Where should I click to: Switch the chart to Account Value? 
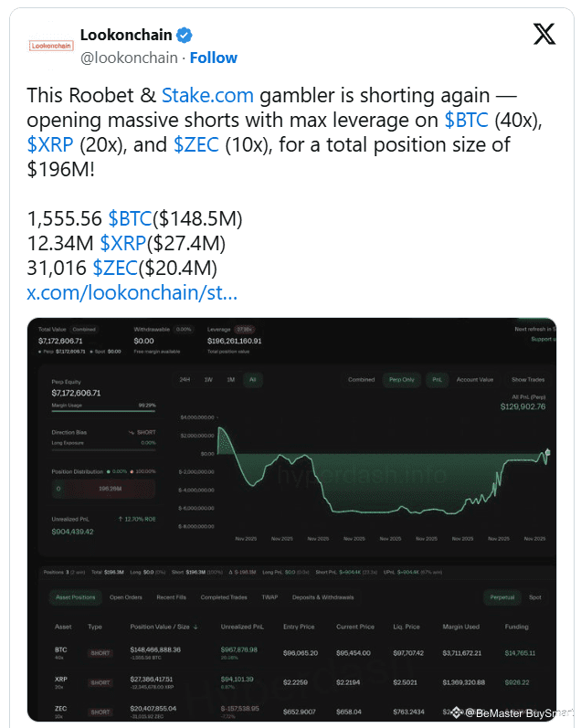click(474, 379)
